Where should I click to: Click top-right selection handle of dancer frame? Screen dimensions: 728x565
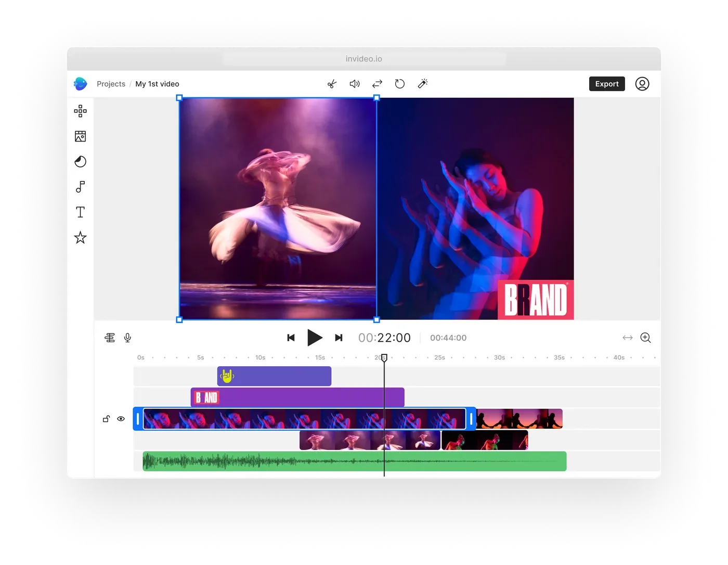coord(377,98)
